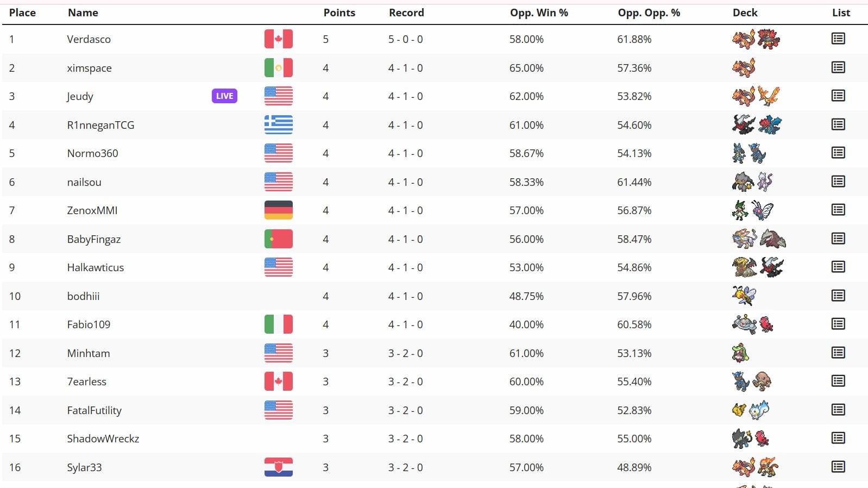This screenshot has height=488, width=868.
Task: Open Normo360 player name link
Action: [x=92, y=153]
